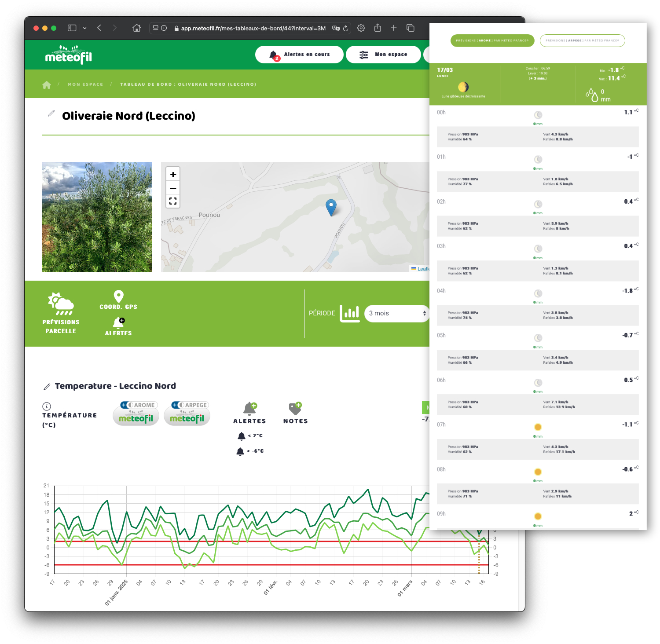Follow the Mon Espace breadcrumb link
The height and width of the screenshot is (644, 660).
85,84
